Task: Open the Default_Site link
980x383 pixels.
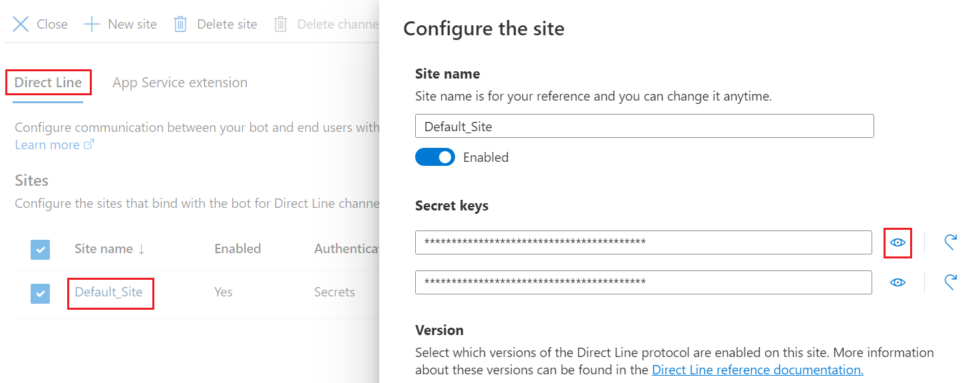Action: tap(108, 292)
